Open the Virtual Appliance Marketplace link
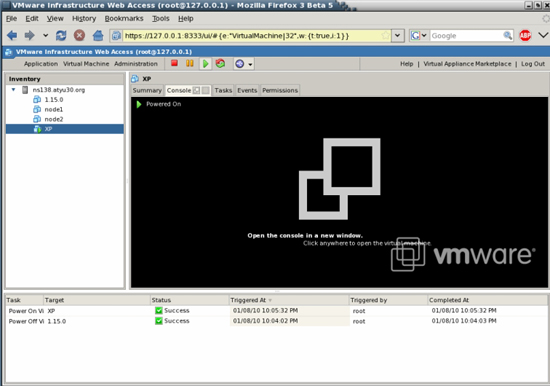This screenshot has width=550, height=386. [467, 64]
